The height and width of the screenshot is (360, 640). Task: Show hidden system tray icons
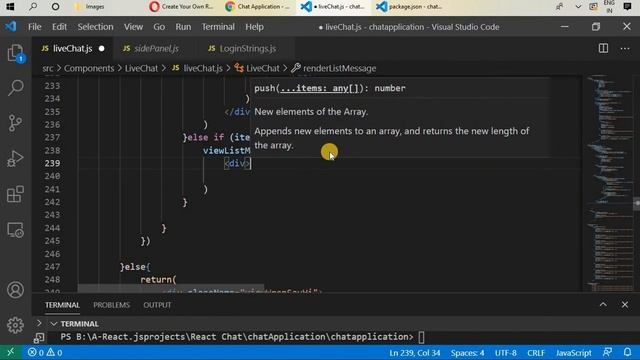coord(578,7)
